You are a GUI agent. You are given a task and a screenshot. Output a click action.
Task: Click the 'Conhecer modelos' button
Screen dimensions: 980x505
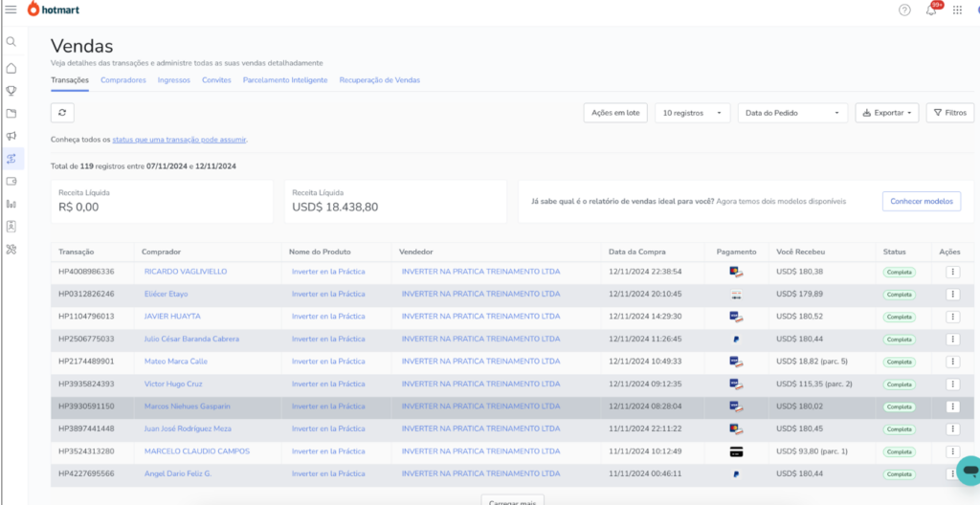921,202
